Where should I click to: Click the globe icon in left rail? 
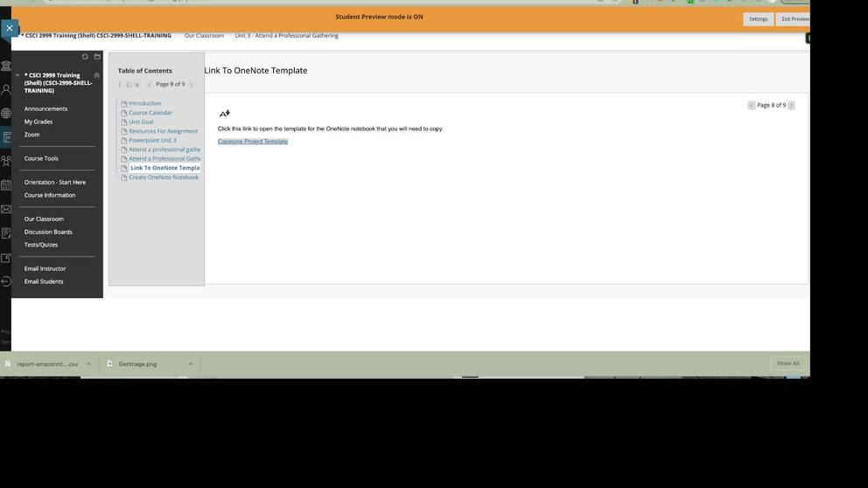pyautogui.click(x=6, y=113)
